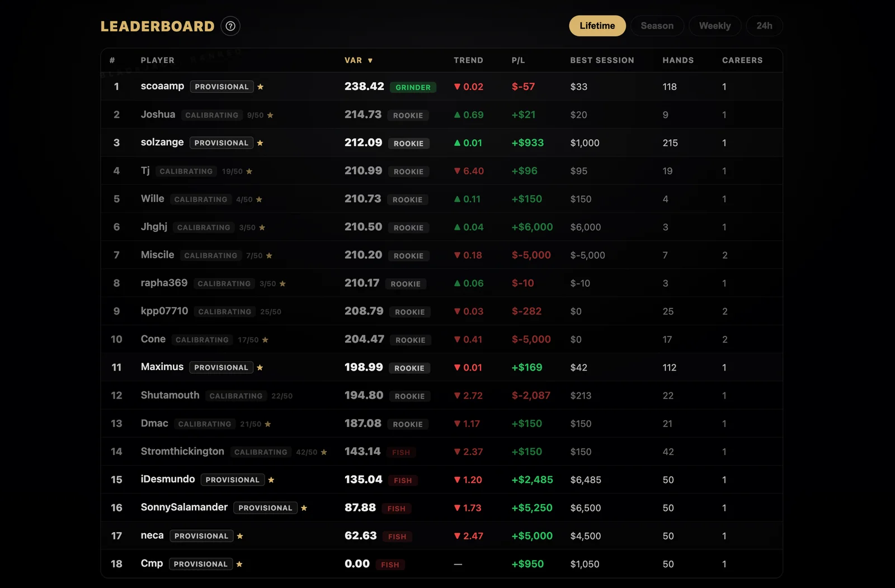
Task: Click the FISH badge next to iDesmundo
Action: pyautogui.click(x=403, y=480)
